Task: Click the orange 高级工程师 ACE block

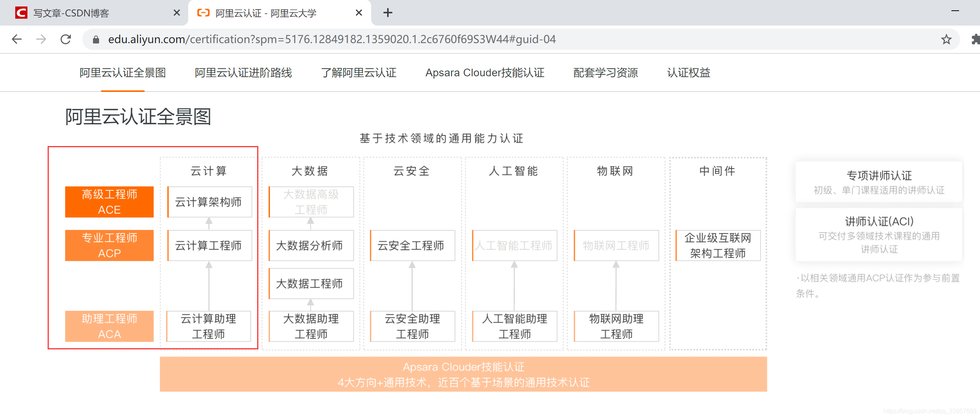Action: click(109, 202)
